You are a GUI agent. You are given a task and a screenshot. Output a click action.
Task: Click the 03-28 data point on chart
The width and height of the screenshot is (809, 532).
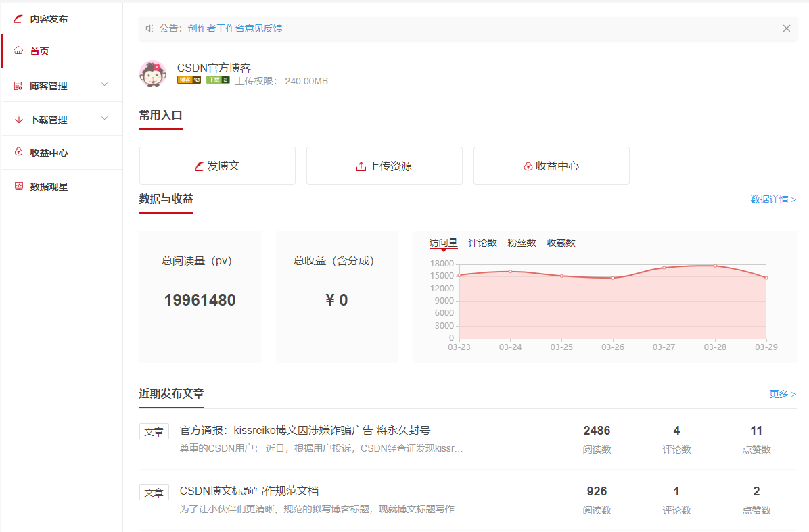pyautogui.click(x=715, y=266)
